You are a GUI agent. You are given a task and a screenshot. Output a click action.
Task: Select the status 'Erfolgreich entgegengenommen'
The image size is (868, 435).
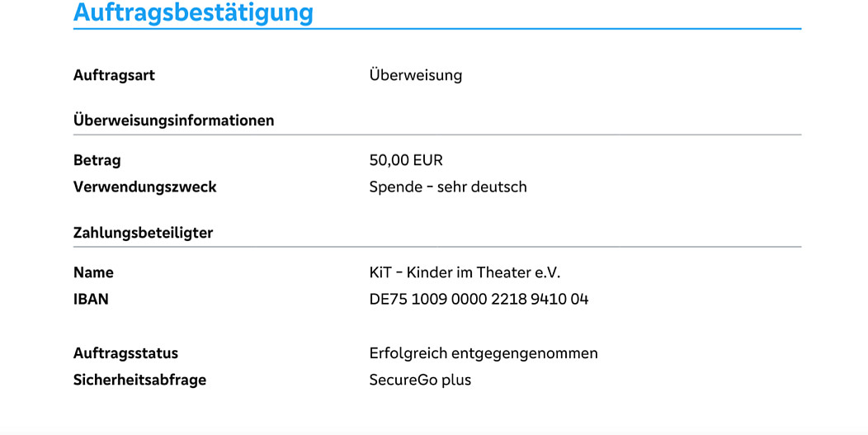coord(484,353)
